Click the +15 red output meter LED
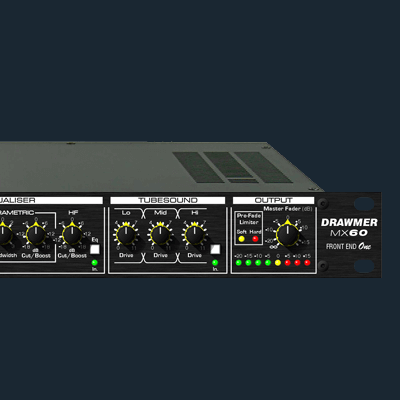 (307, 263)
